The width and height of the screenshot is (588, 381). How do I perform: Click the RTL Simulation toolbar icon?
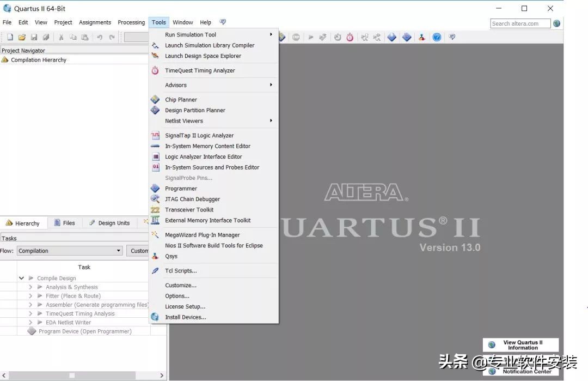pos(364,37)
